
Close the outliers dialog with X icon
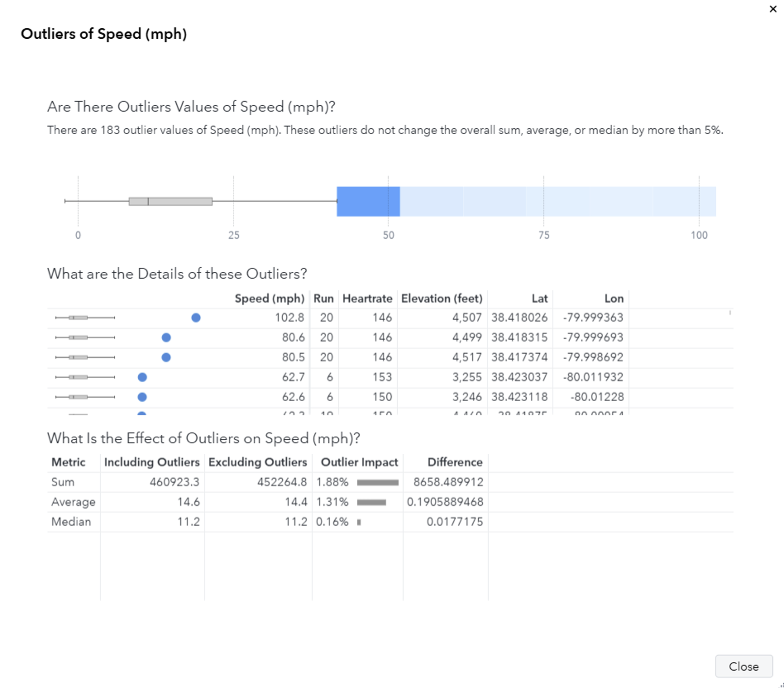773,9
